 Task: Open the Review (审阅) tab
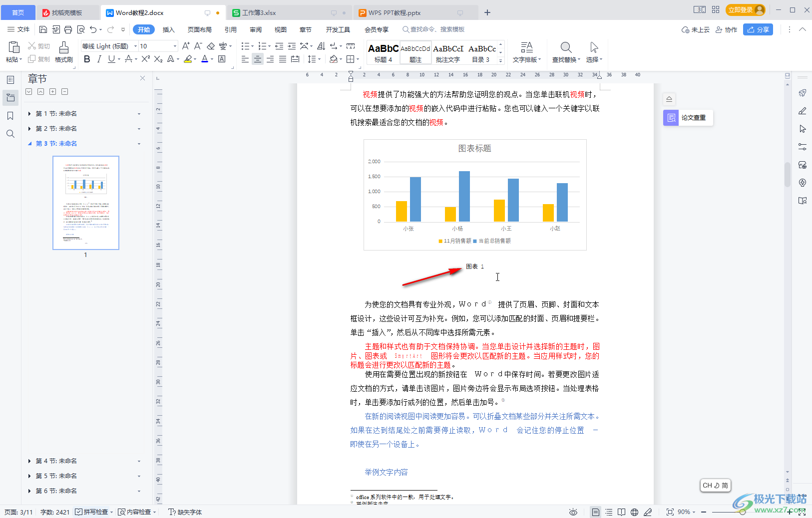point(256,29)
